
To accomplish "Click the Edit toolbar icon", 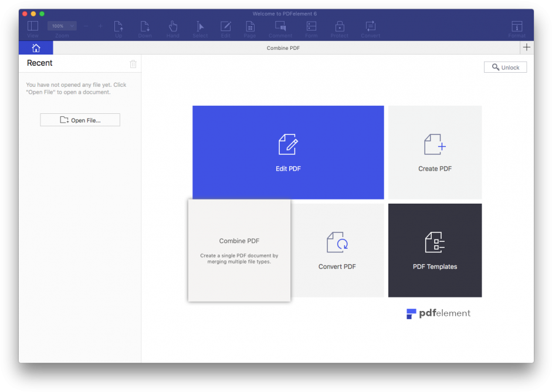I will 225,27.
